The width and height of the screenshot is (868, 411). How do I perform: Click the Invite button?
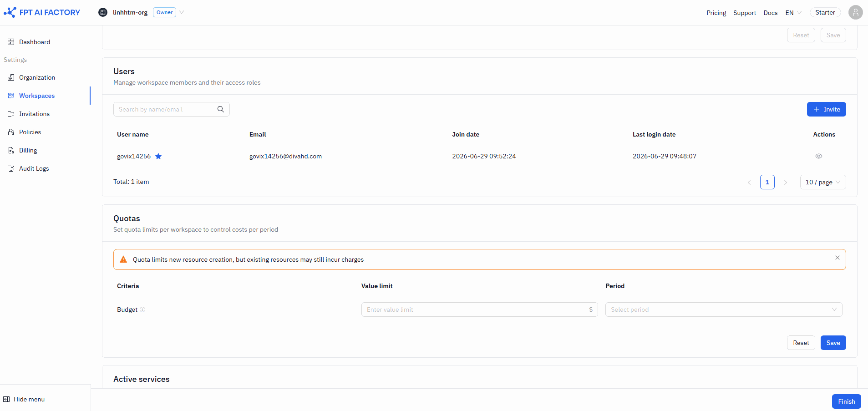[826, 109]
